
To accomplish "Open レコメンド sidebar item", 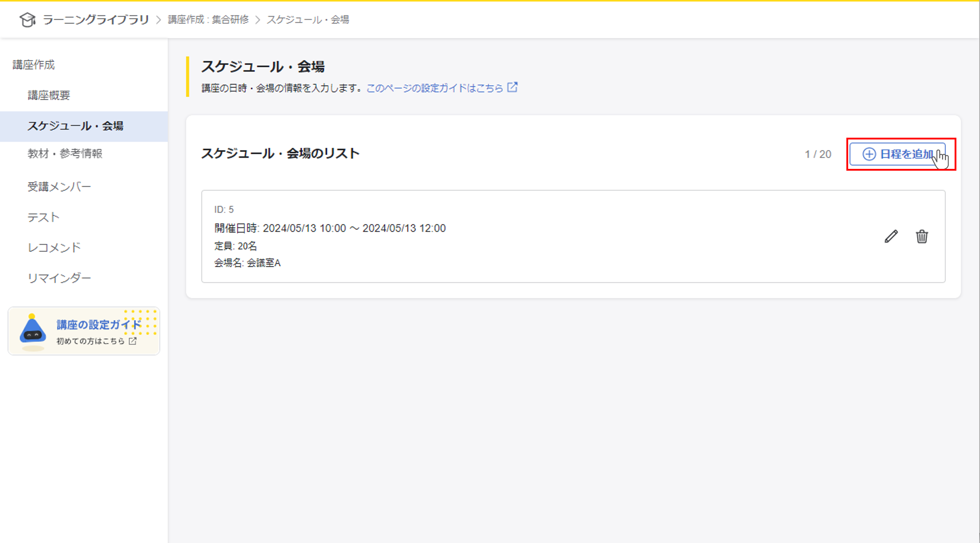I will (54, 247).
